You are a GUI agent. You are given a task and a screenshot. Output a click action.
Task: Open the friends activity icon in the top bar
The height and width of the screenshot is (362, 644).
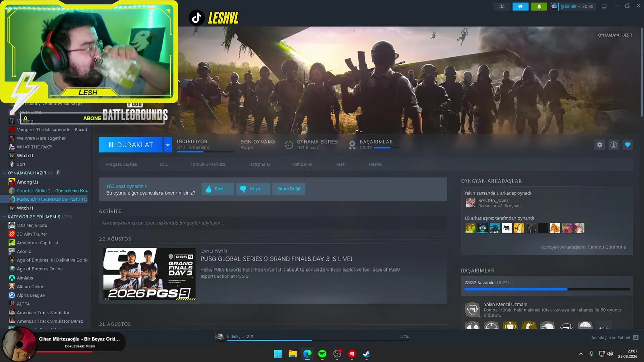(501, 6)
